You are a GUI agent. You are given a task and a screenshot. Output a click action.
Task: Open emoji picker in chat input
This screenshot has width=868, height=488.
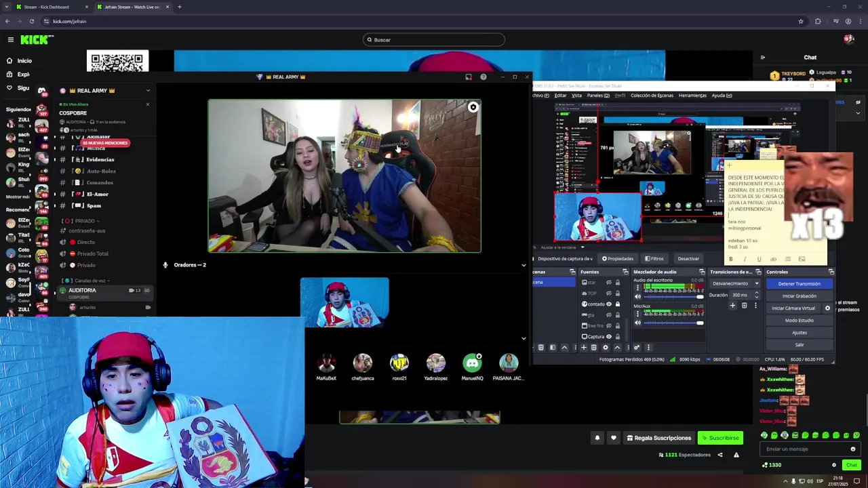click(853, 449)
